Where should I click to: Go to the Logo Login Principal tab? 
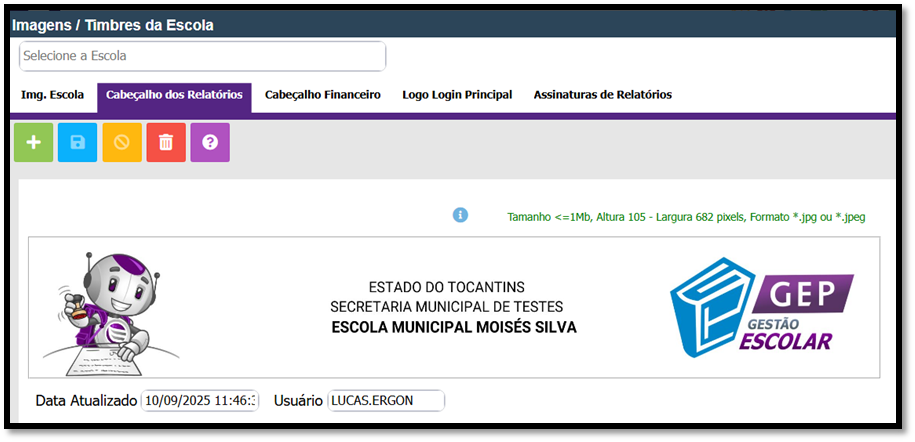457,95
